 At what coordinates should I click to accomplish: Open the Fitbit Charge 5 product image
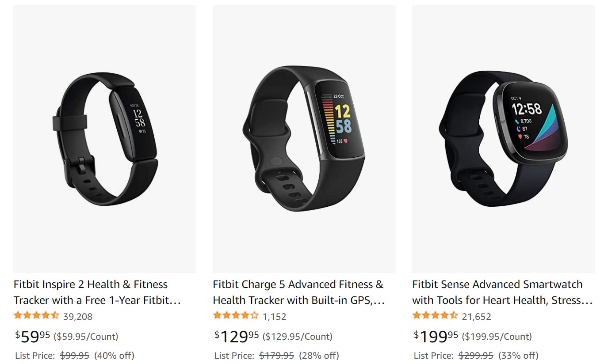(304, 139)
